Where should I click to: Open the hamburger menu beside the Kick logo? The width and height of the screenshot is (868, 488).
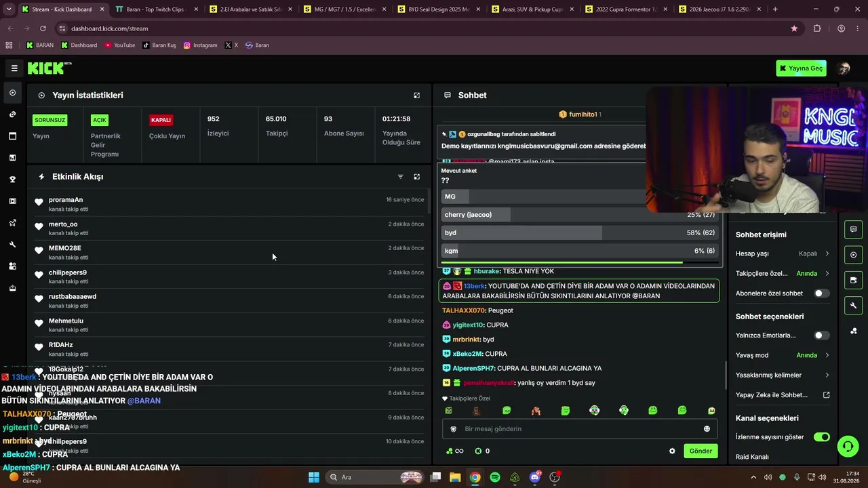pos(14,68)
